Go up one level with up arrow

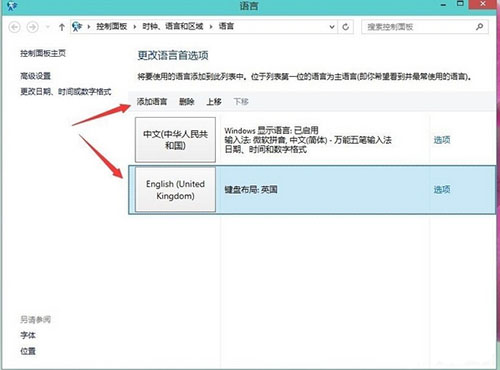click(61, 27)
